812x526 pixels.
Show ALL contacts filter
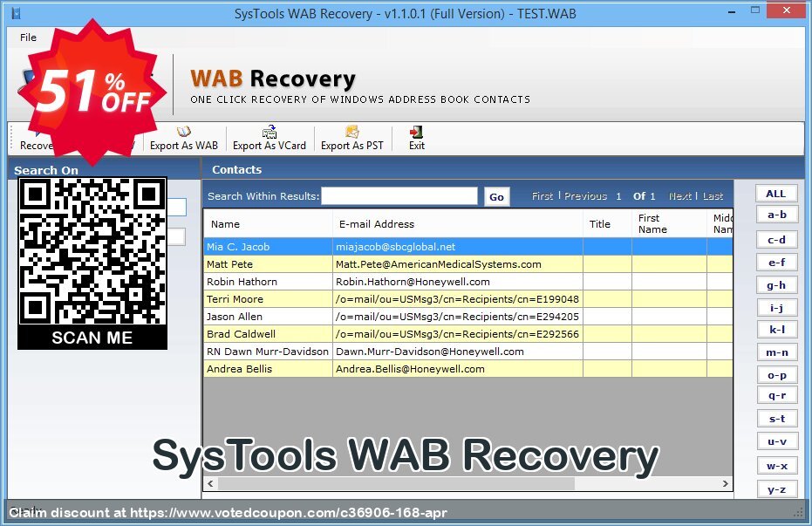775,194
